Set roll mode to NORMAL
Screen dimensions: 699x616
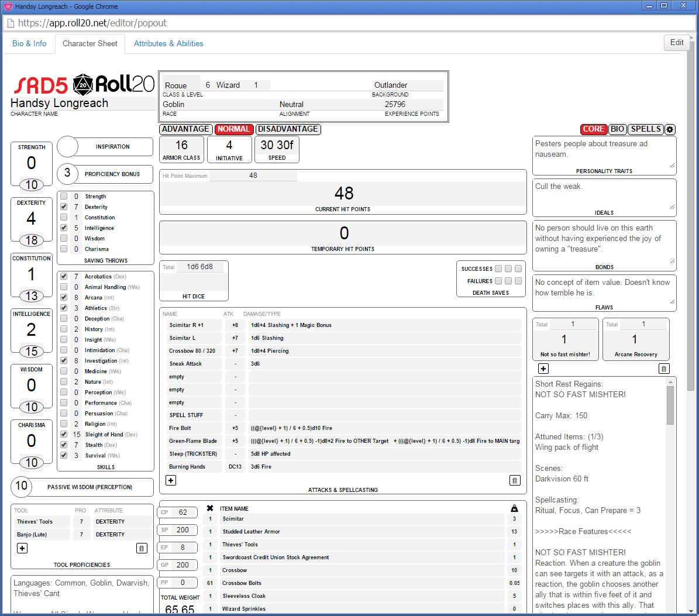click(234, 129)
